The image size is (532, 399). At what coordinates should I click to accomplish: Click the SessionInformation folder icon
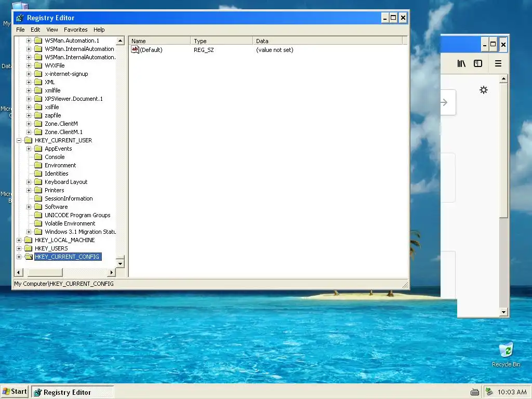tap(38, 198)
